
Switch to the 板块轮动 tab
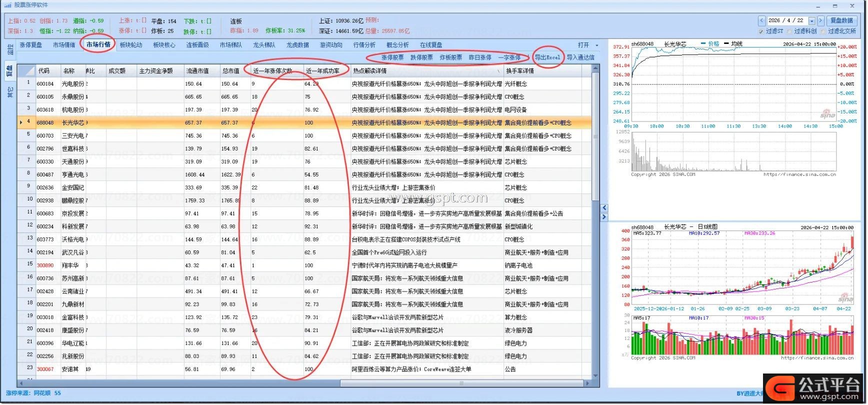tap(131, 45)
